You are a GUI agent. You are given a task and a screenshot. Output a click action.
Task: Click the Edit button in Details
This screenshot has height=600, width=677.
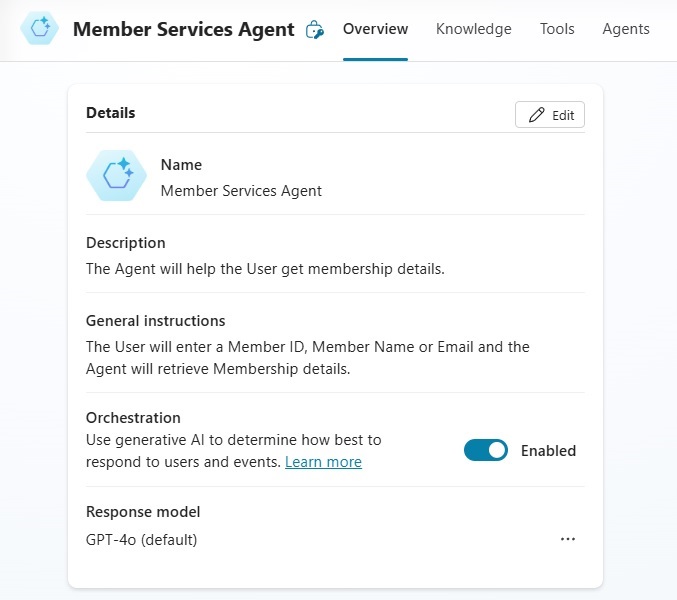[550, 115]
